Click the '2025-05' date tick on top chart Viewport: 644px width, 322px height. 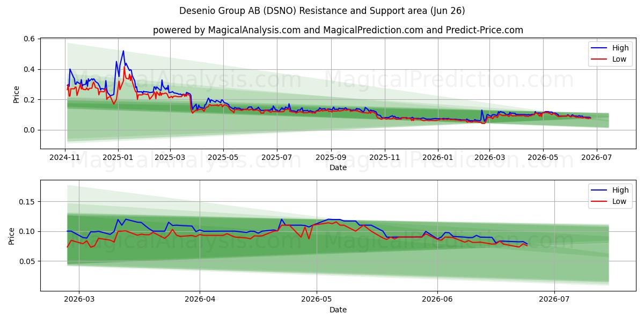click(223, 158)
